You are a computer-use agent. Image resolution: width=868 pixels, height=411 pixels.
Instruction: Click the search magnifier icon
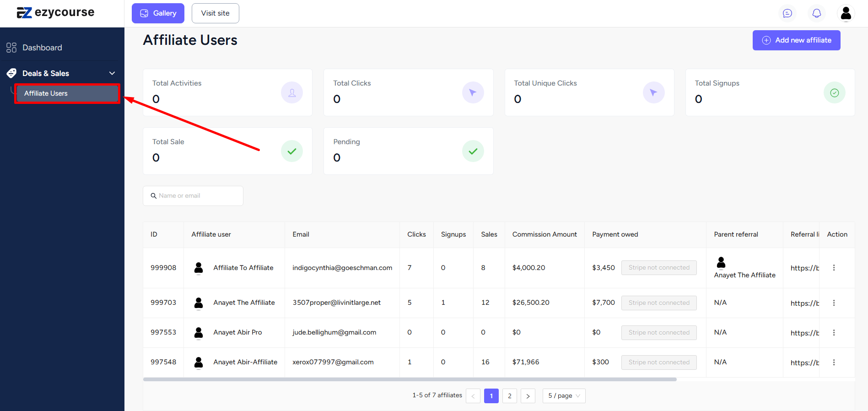pyautogui.click(x=154, y=196)
